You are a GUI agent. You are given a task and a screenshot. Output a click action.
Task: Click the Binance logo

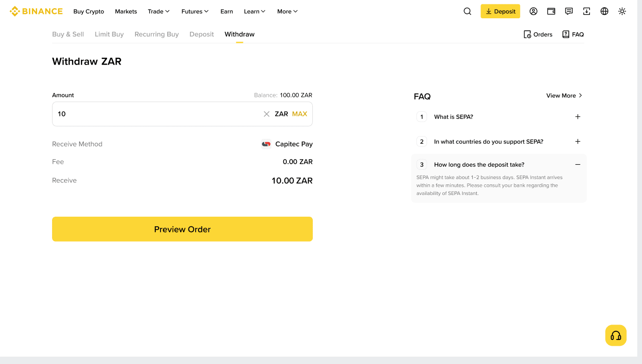tap(36, 11)
